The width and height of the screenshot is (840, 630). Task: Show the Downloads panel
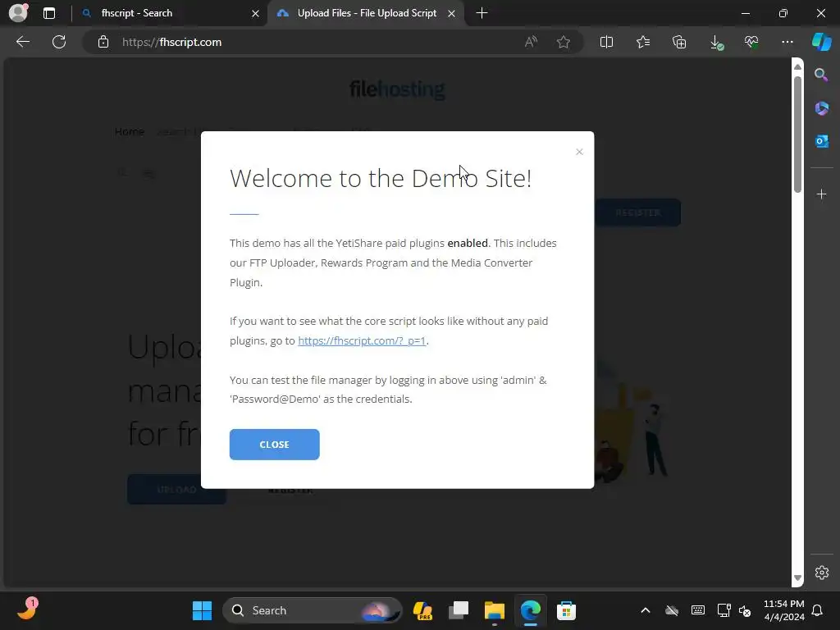click(x=715, y=42)
